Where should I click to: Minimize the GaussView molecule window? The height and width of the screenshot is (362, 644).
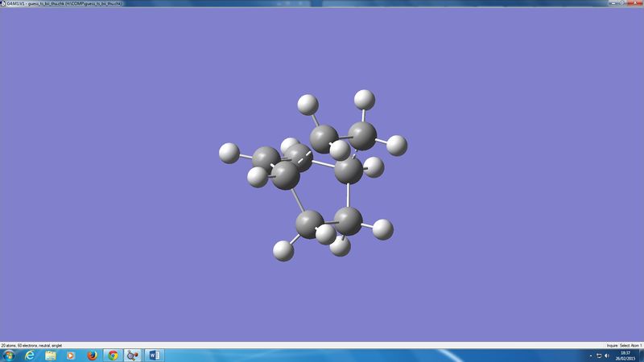pos(614,3)
